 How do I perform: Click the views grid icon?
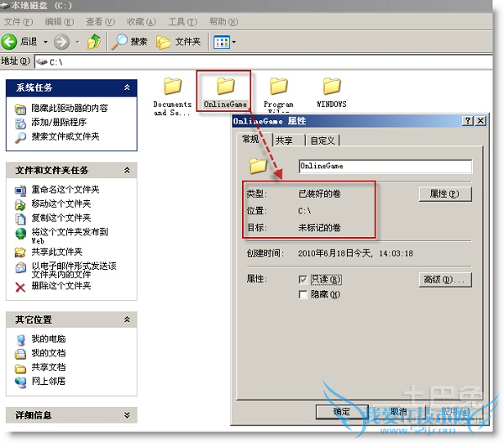[x=222, y=42]
